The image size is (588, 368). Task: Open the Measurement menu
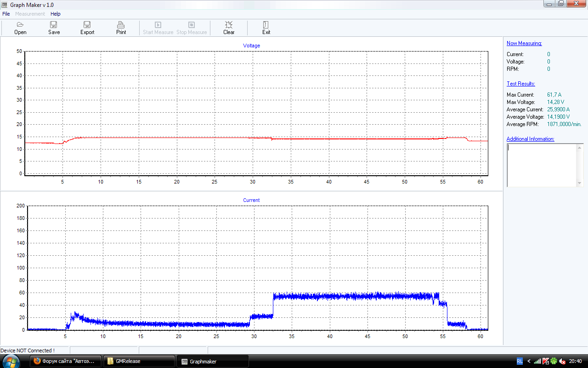(x=30, y=14)
